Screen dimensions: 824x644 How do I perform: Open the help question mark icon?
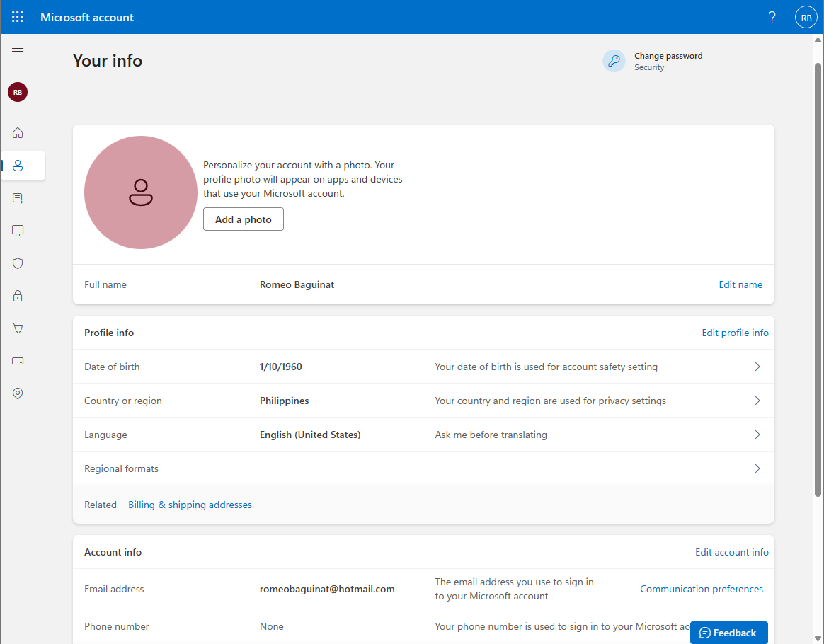[772, 17]
